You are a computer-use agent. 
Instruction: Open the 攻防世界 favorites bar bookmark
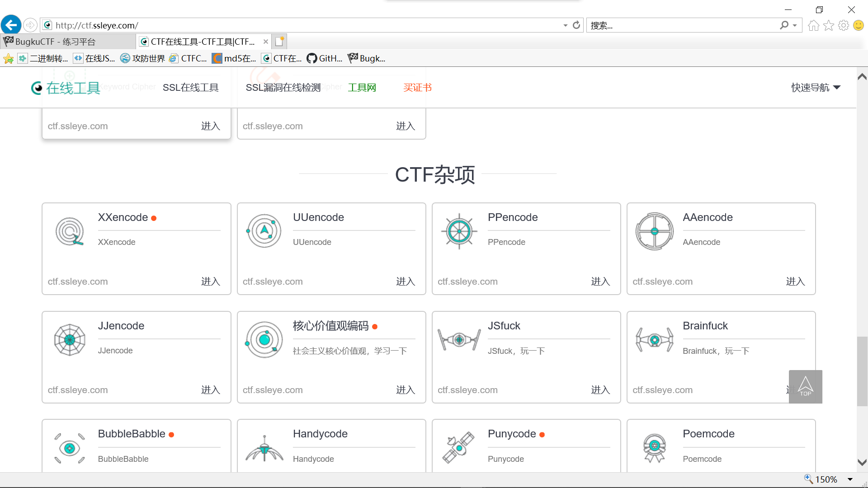tap(142, 58)
